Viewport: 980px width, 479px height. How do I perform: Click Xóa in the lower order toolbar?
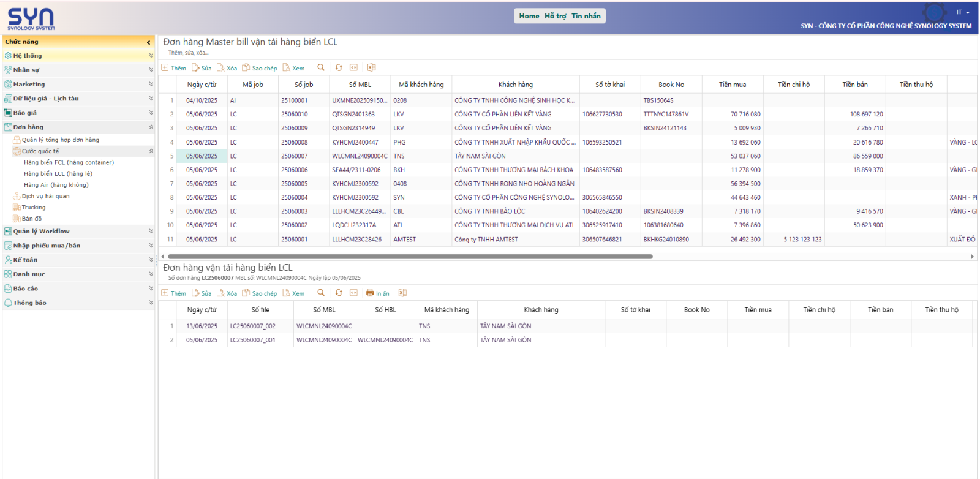coord(227,293)
